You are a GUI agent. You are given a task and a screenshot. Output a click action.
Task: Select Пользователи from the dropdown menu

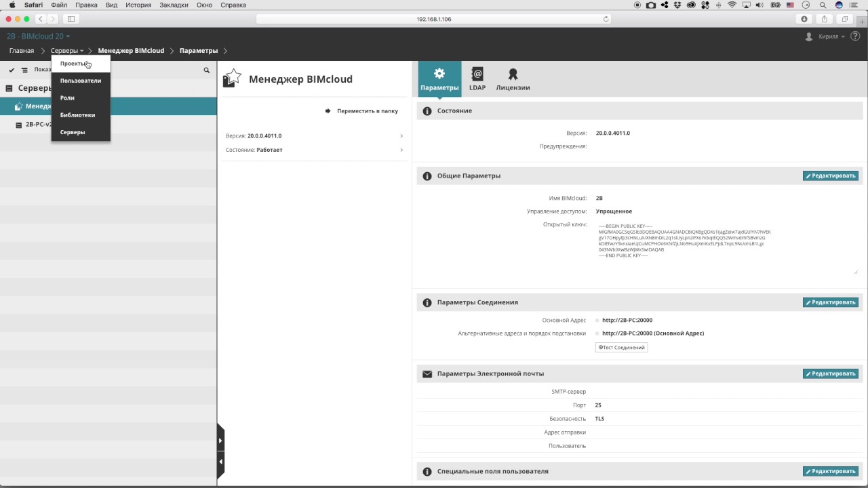pos(81,81)
